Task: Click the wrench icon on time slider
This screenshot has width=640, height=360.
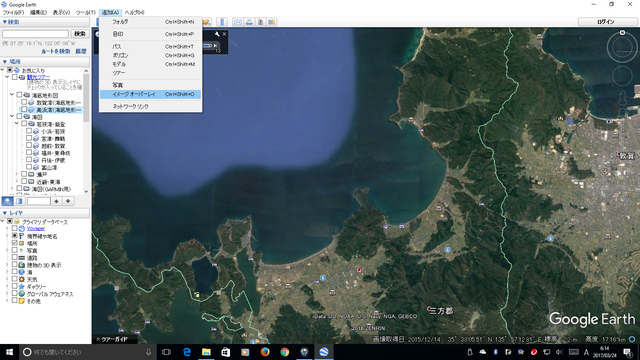Action: click(217, 34)
